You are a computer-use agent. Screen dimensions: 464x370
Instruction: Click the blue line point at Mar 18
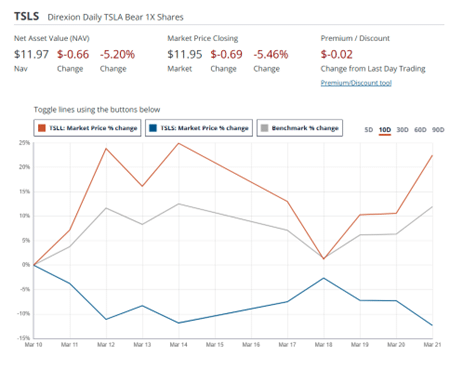(x=324, y=278)
